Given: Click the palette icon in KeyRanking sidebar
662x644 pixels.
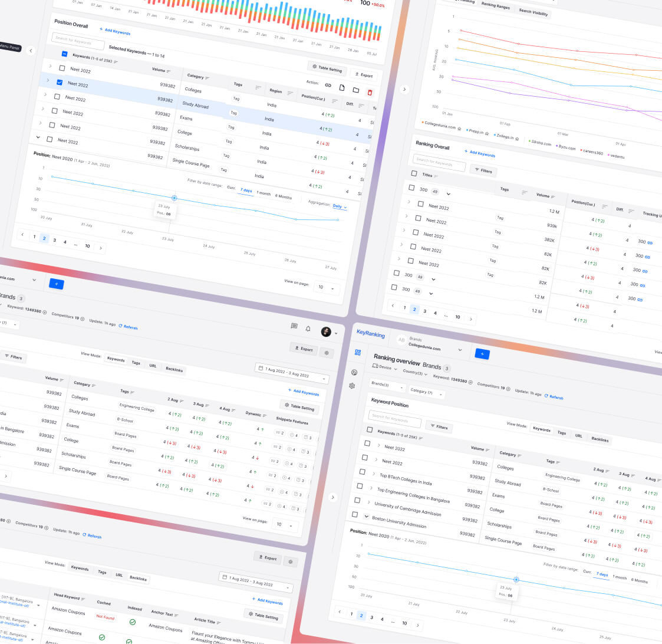Looking at the screenshot, I should [x=354, y=372].
